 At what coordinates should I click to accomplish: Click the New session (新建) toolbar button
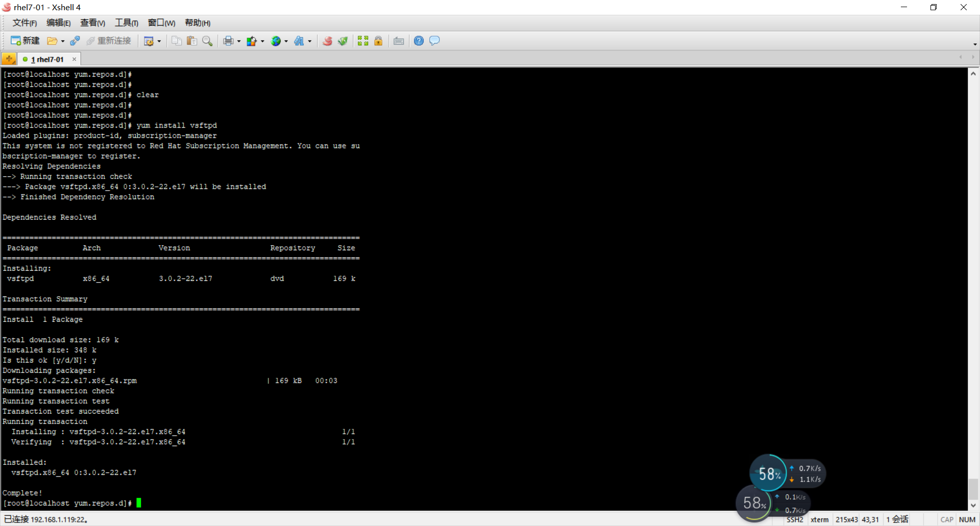[25, 41]
